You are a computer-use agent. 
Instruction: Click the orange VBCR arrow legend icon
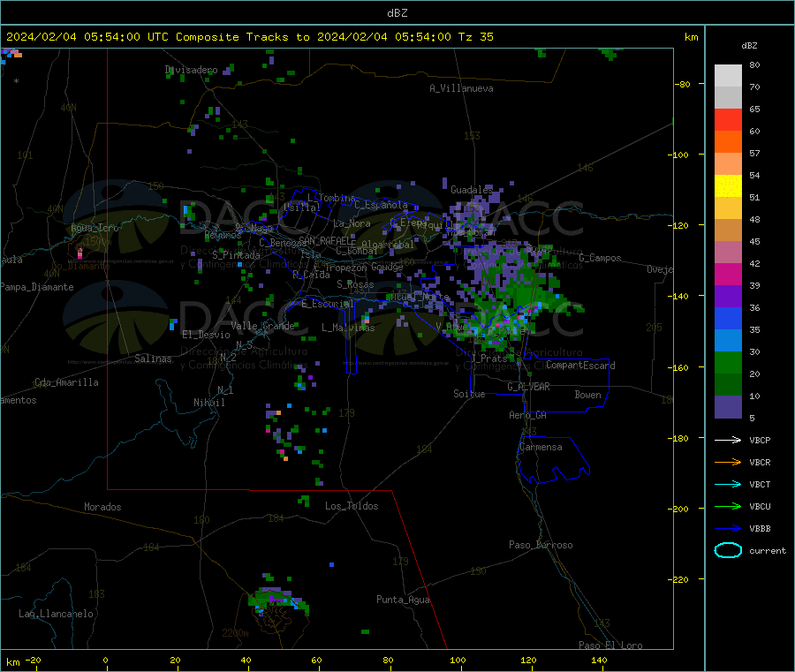728,462
